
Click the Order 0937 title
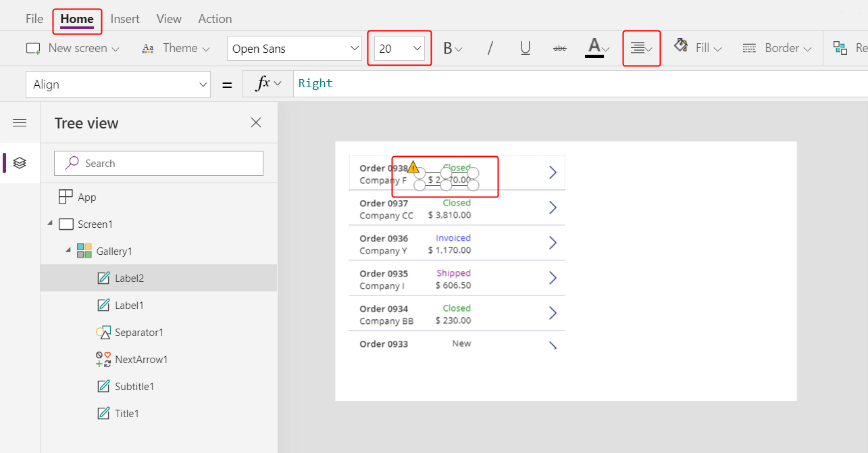point(384,204)
